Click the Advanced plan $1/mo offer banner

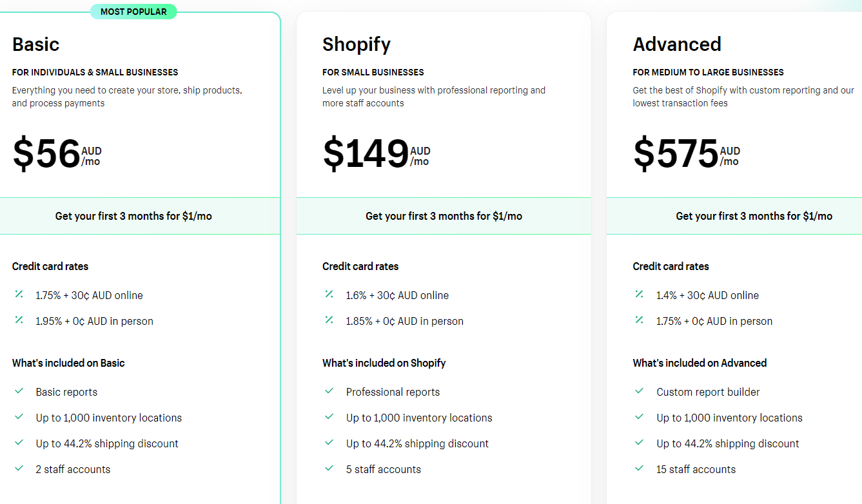coord(754,216)
